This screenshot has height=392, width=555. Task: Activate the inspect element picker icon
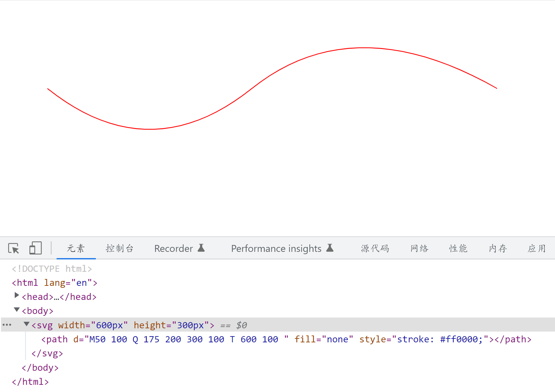[14, 248]
